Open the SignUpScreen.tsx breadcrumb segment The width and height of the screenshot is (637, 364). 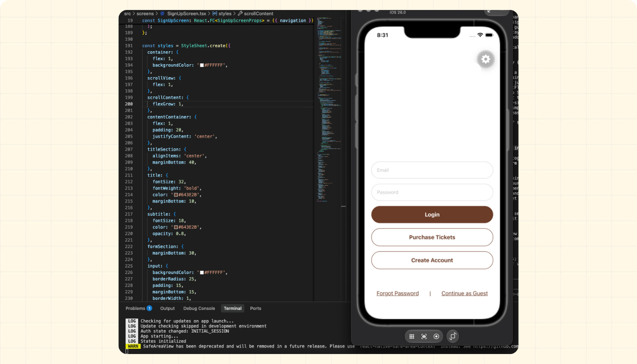point(187,14)
